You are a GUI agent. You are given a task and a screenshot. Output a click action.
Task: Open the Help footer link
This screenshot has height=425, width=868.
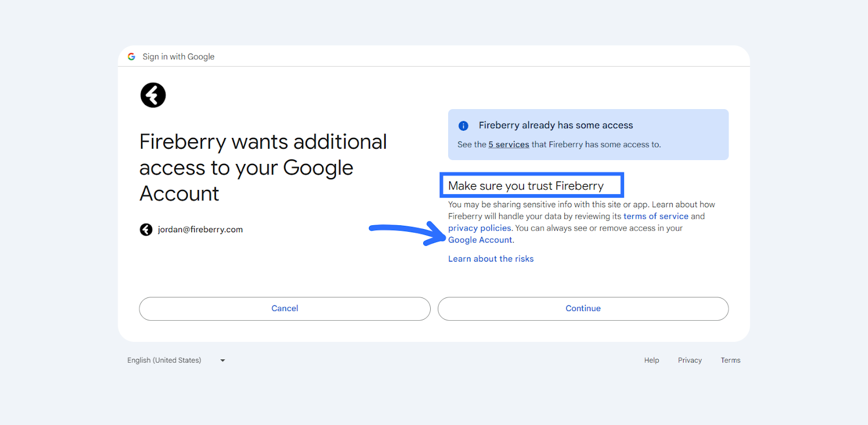coord(652,360)
